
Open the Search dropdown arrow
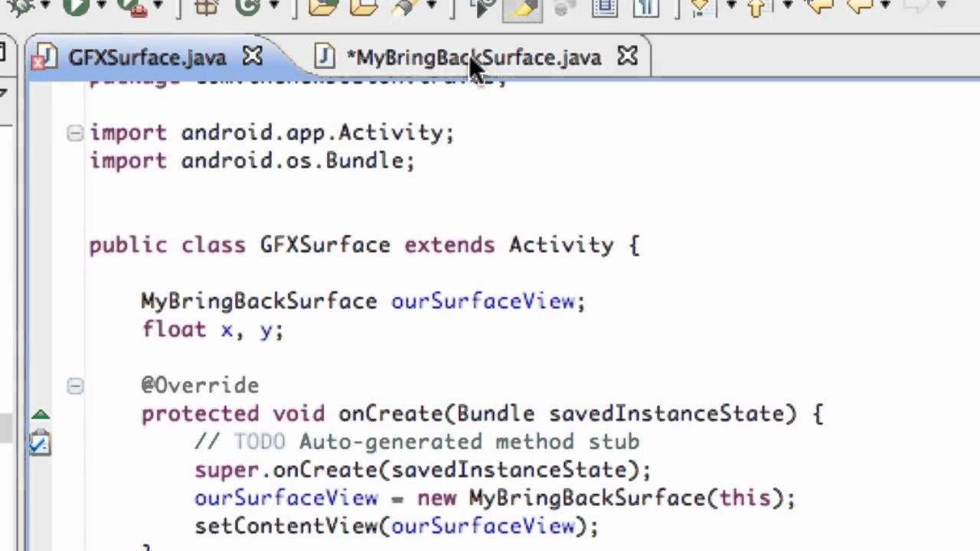(432, 5)
